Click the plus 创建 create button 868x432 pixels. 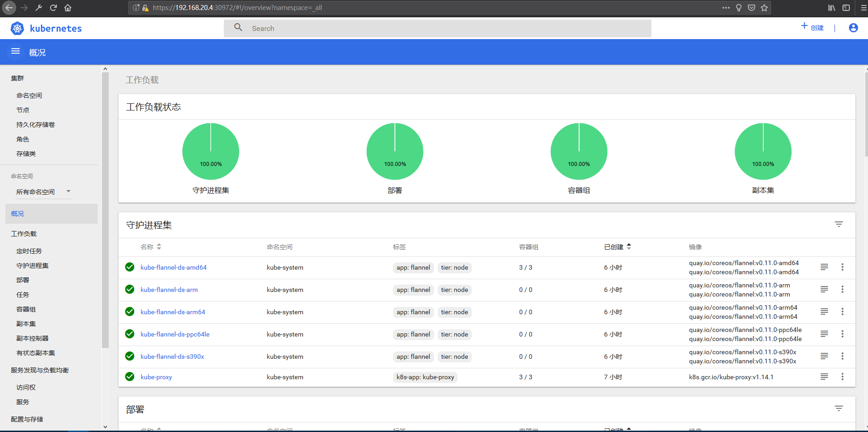(x=812, y=27)
